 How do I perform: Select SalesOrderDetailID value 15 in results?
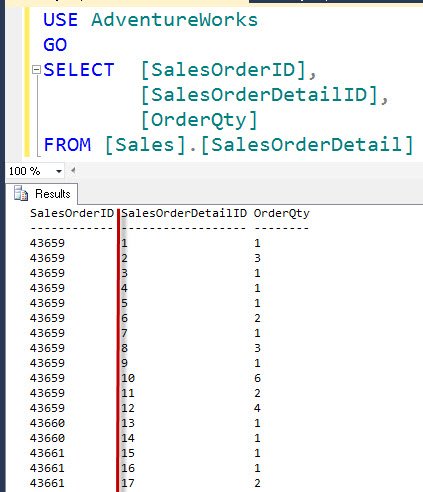[x=128, y=453]
